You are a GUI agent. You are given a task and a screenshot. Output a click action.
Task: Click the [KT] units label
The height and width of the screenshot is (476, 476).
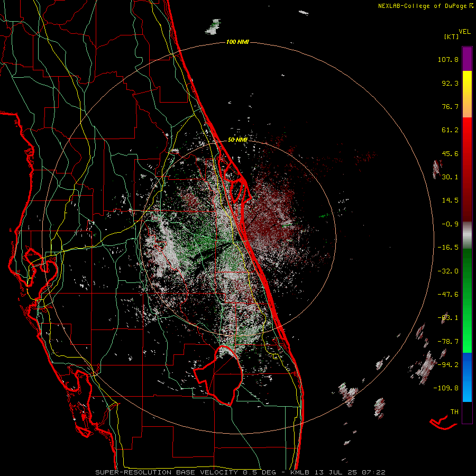451,36
